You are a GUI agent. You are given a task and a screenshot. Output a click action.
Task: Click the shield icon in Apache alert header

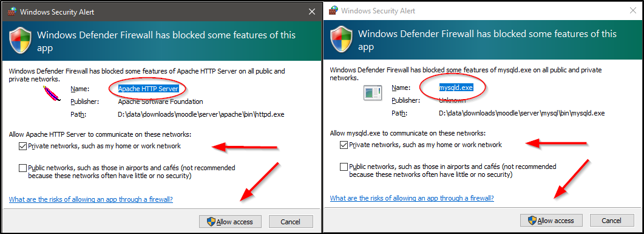19,41
